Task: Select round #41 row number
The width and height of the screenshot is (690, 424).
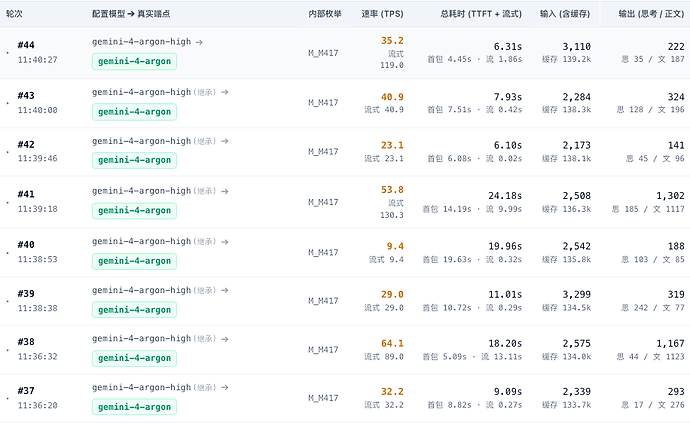Action: 26,194
